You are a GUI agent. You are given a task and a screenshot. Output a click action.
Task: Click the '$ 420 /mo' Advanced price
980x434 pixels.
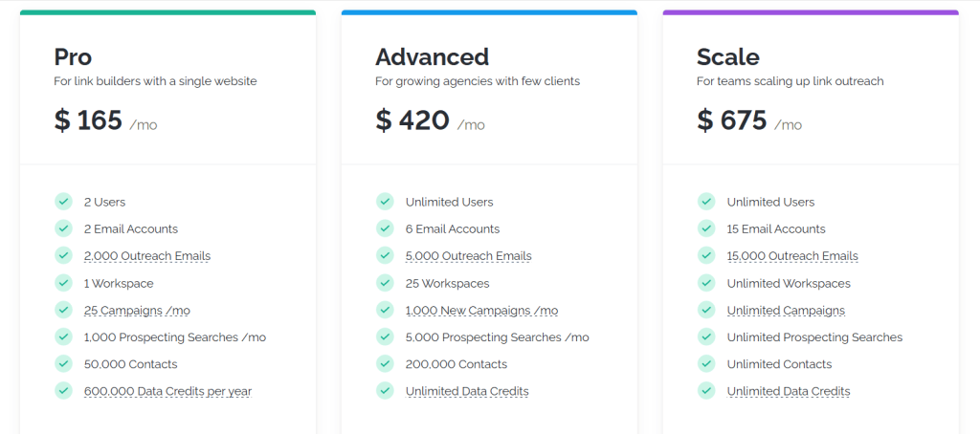click(x=430, y=120)
